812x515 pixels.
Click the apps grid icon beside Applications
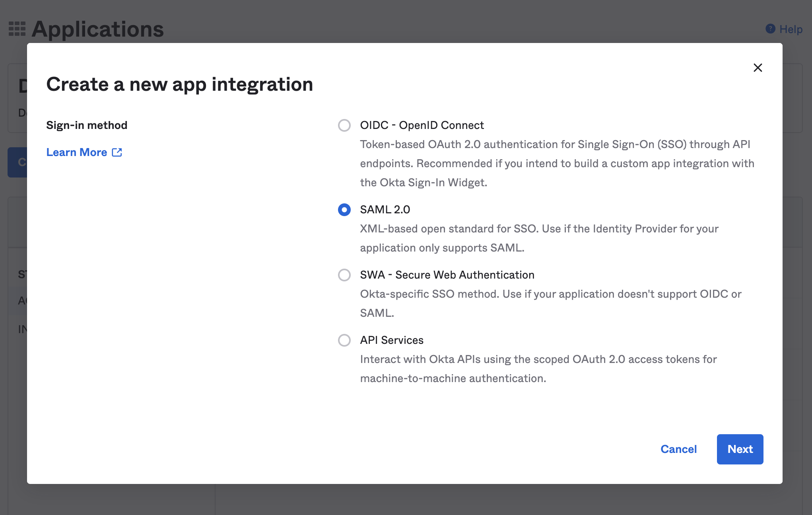click(x=17, y=29)
